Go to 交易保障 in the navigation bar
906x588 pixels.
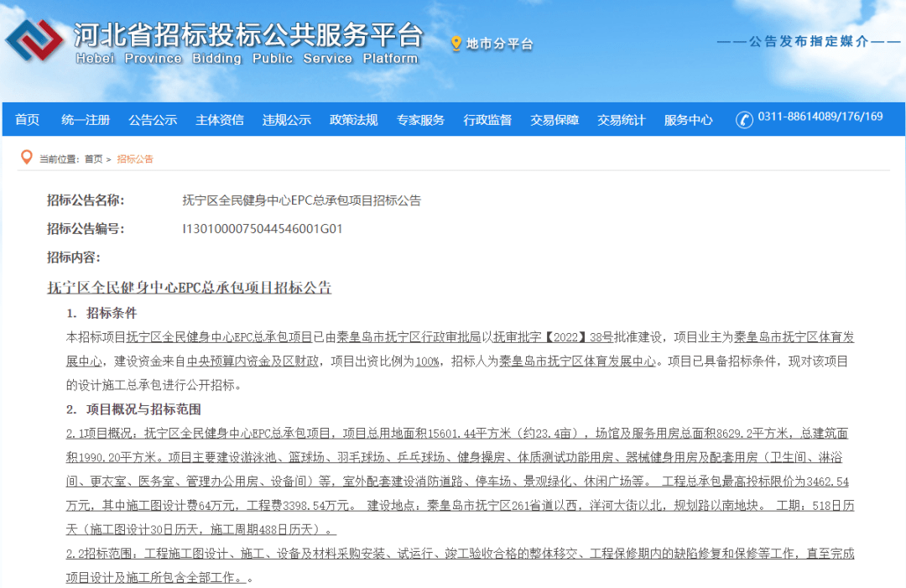coord(555,120)
